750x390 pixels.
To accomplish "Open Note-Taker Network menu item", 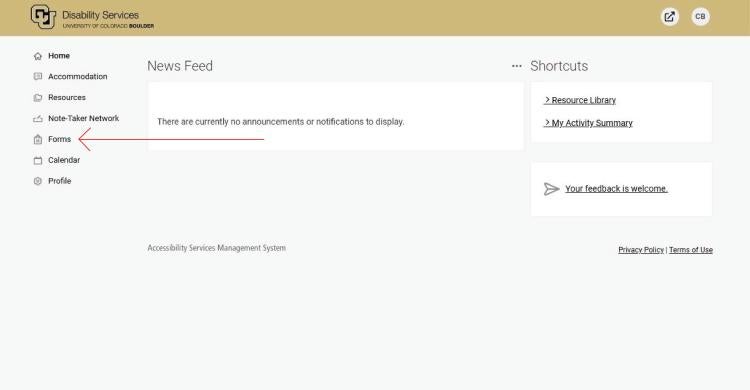I will [x=84, y=118].
